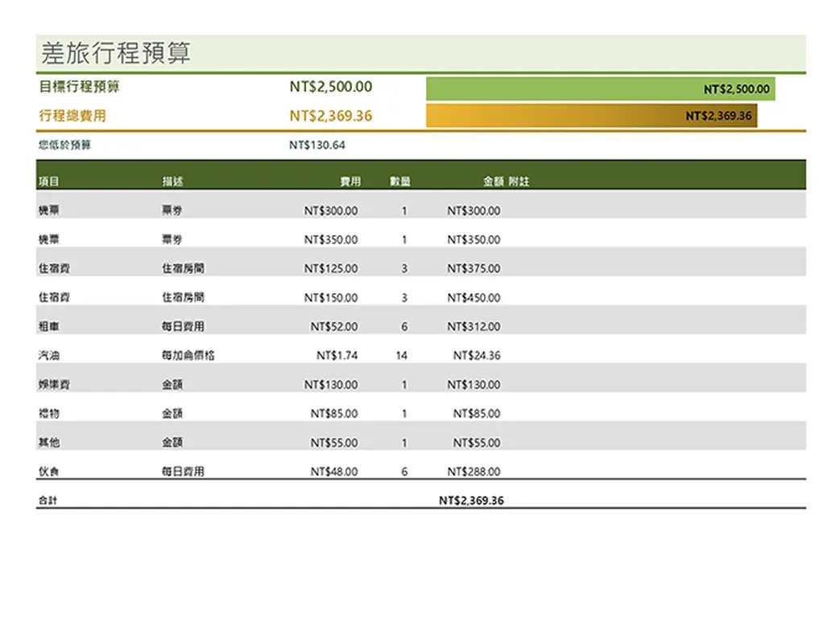Click quantity 6 in the 伙食 row
The height and width of the screenshot is (644, 836).
point(404,471)
